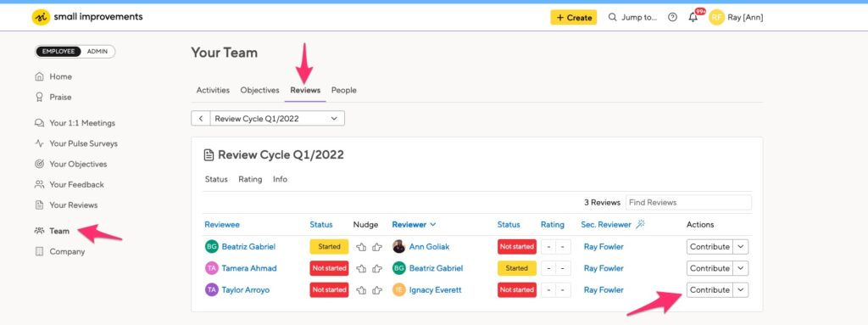
Task: Click second nudge icon in Beatriz Gabriel row
Action: coord(377,247)
